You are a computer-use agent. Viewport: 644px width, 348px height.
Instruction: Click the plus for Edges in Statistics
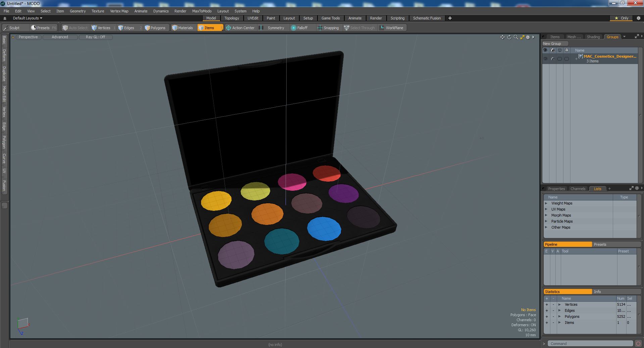point(547,310)
